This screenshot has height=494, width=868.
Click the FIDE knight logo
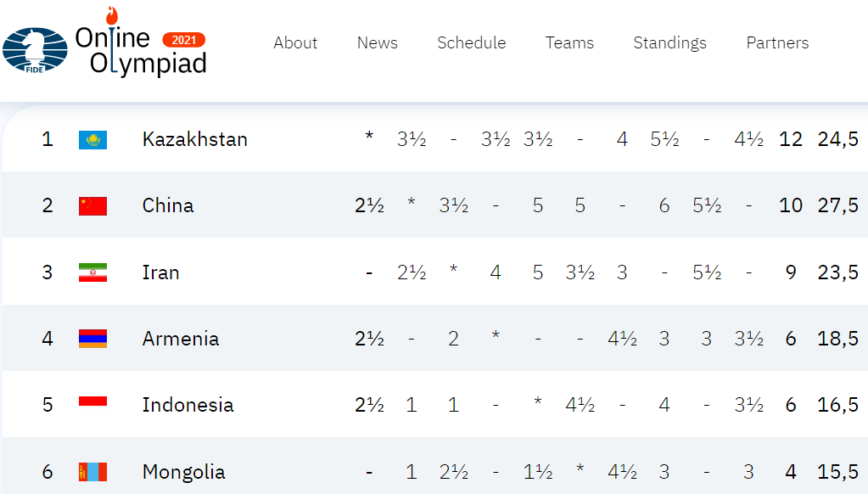click(35, 50)
